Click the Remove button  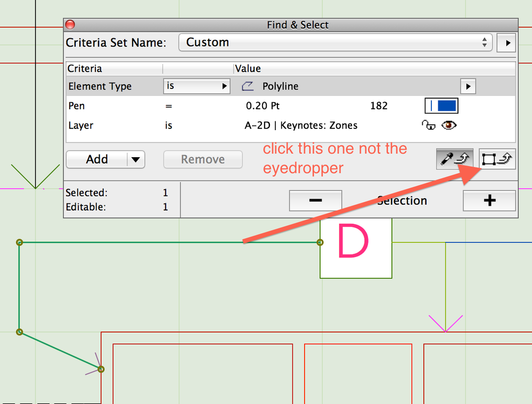pyautogui.click(x=202, y=159)
